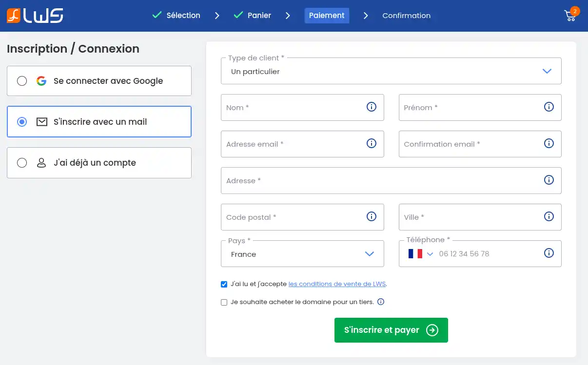Click into the Adresse input field

point(380,180)
